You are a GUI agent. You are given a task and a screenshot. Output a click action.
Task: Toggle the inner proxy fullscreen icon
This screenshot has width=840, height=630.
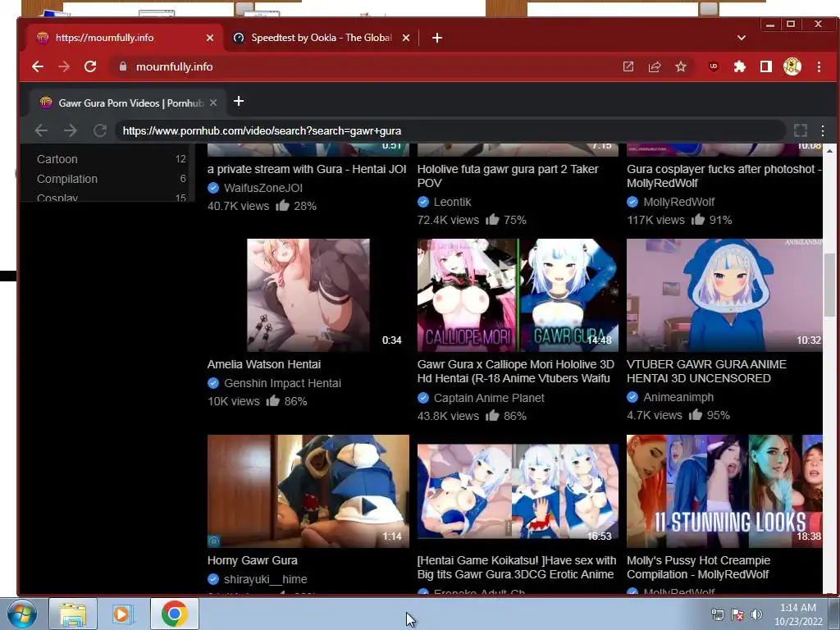tap(801, 130)
